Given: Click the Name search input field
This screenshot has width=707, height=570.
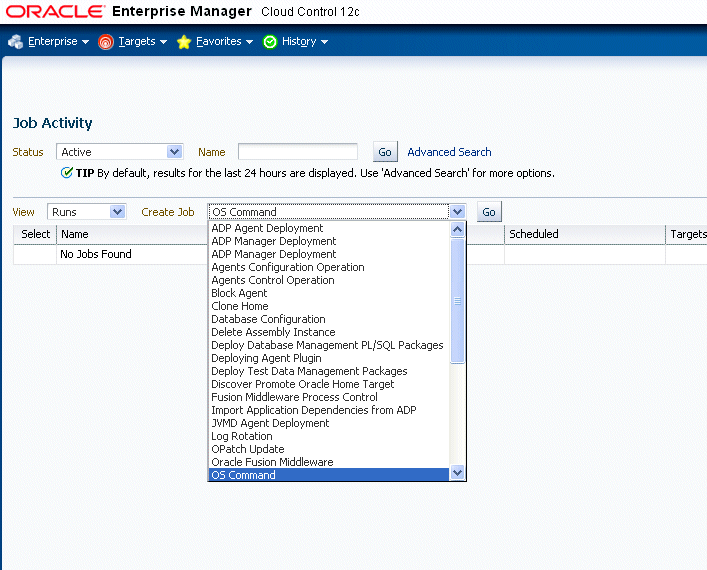Looking at the screenshot, I should coord(298,152).
